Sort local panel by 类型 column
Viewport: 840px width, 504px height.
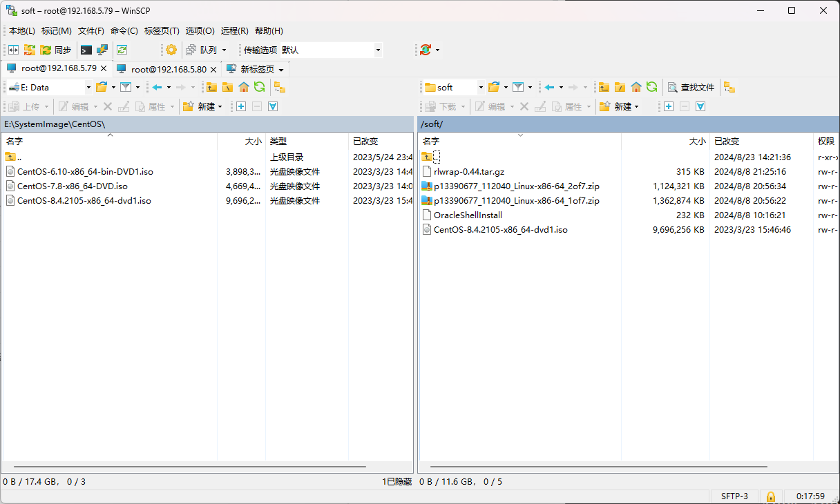[307, 141]
